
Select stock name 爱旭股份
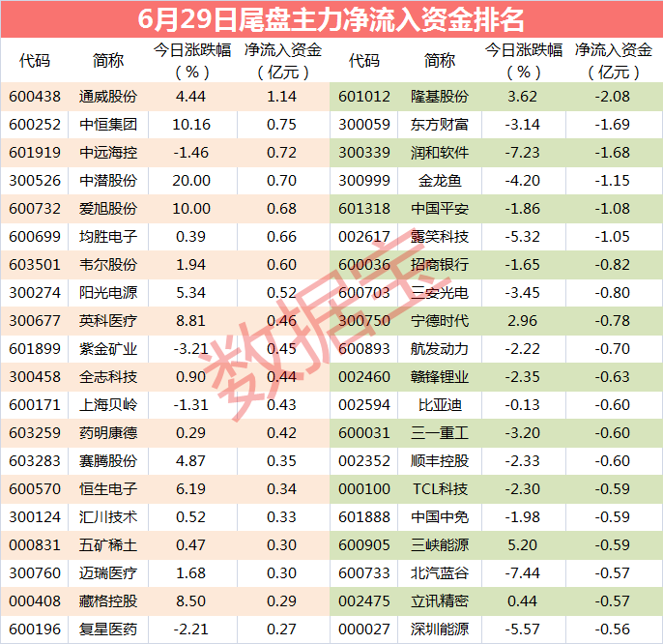click(108, 209)
